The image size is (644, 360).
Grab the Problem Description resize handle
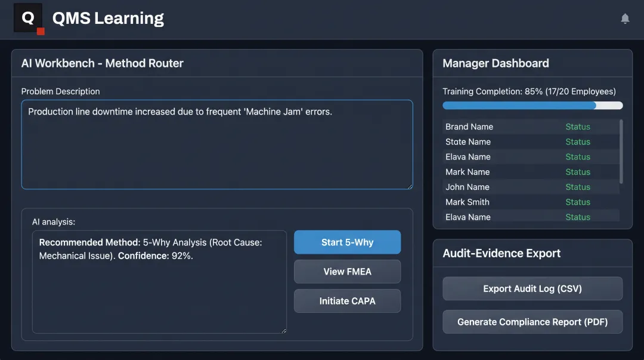pos(410,186)
